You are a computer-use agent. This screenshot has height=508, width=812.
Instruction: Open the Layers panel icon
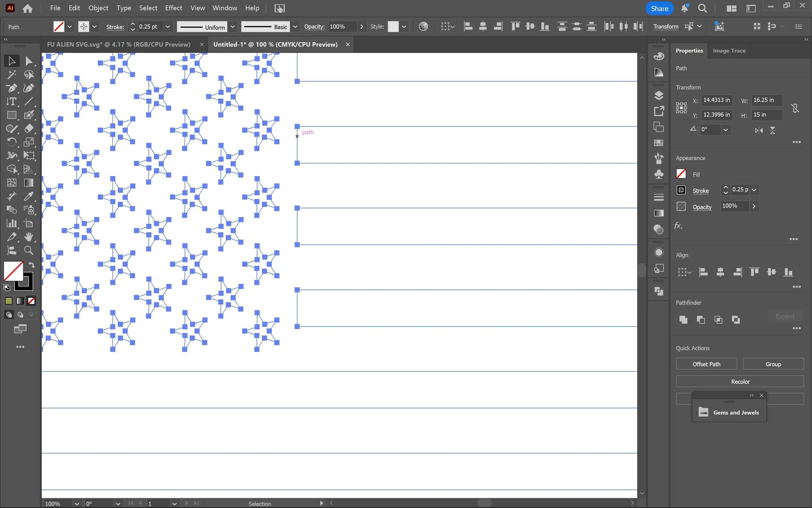[x=659, y=96]
